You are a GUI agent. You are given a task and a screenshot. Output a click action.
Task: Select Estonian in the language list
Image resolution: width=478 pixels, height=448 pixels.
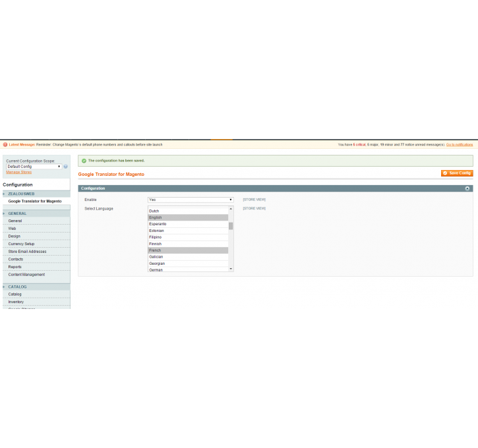[x=188, y=231]
